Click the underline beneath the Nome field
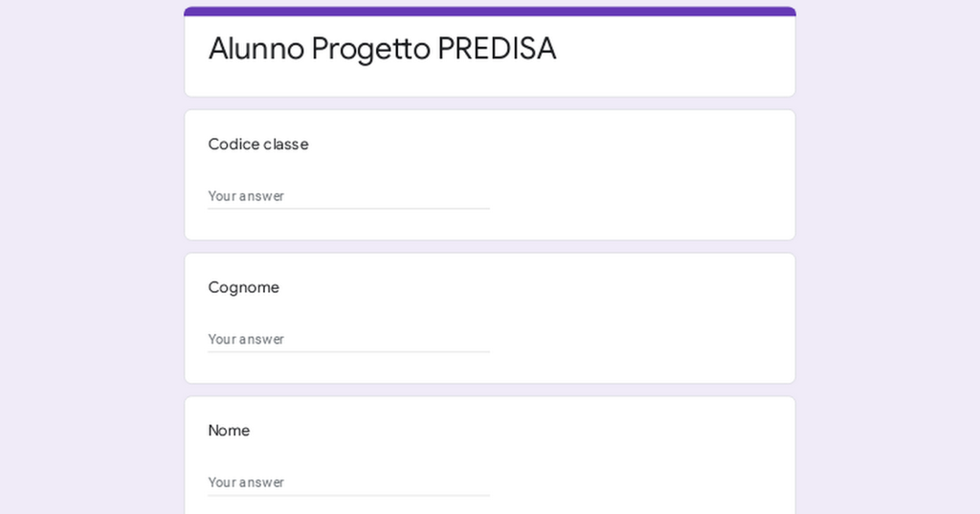980x514 pixels. point(348,496)
